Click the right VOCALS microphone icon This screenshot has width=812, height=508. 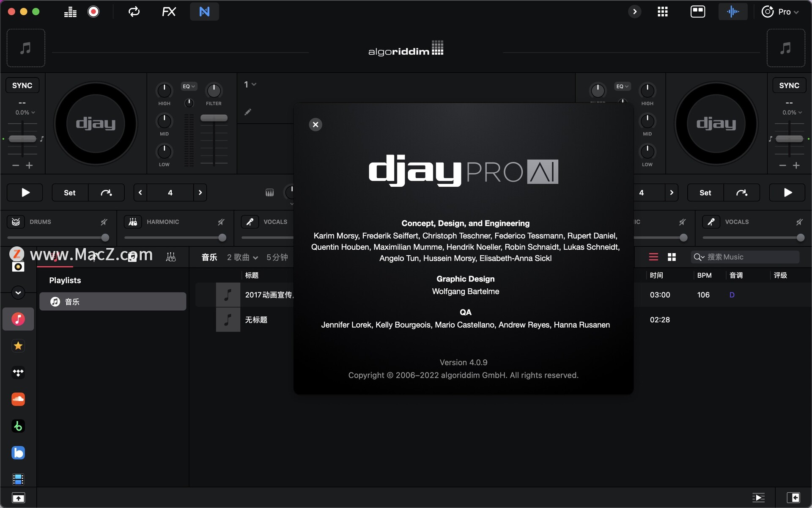(x=711, y=222)
